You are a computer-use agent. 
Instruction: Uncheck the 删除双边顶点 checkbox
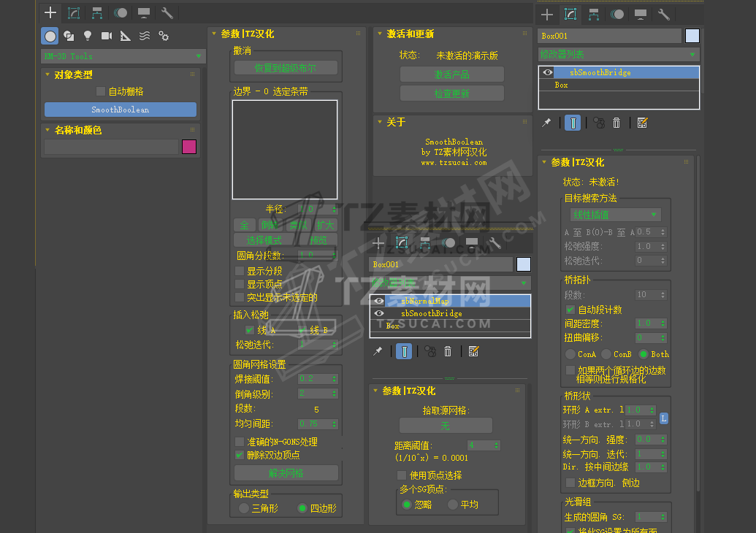pos(240,454)
